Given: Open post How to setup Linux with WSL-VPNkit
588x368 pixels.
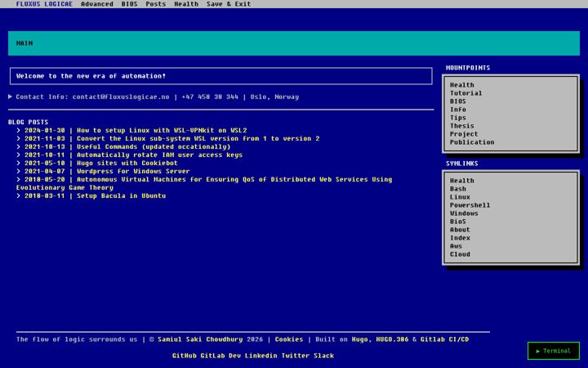Looking at the screenshot, I should [162, 130].
